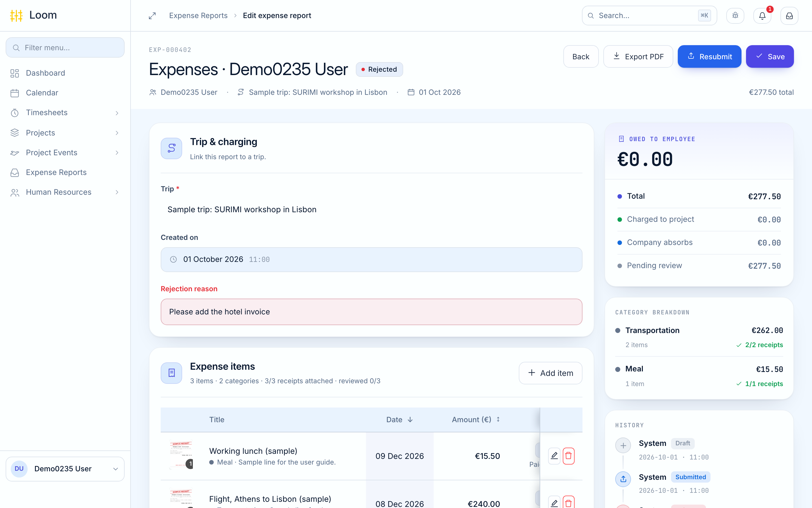Viewport: 812px width, 508px height.
Task: Save the expense report
Action: point(770,56)
